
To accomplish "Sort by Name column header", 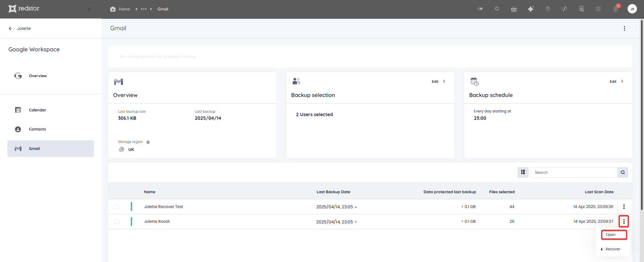I will 150,192.
